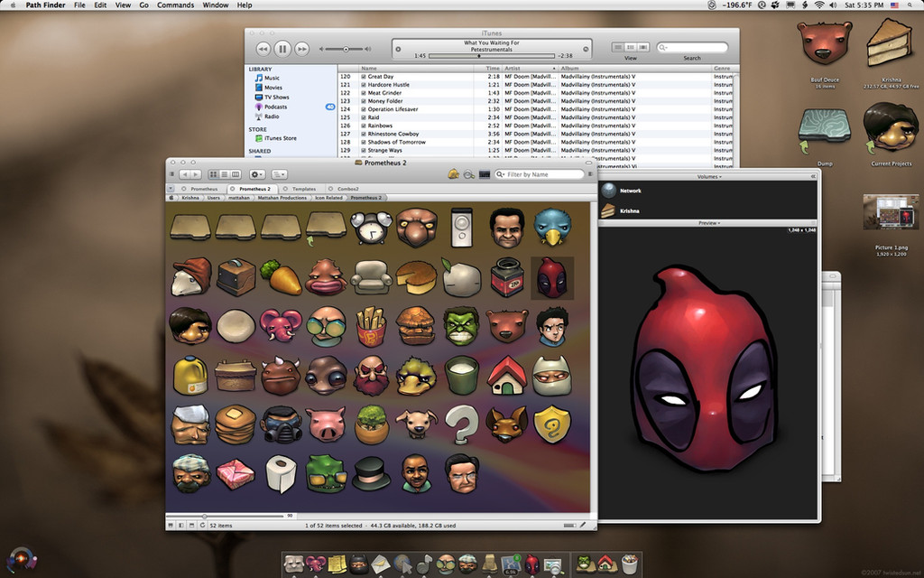Open the Filter by Name search options dropdown
Image resolution: width=924 pixels, height=578 pixels.
point(501,174)
